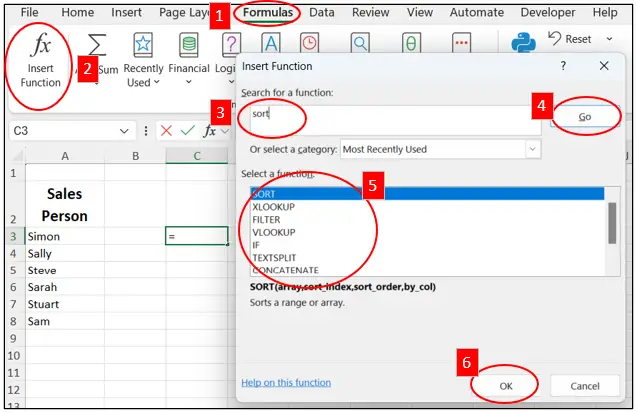Image resolution: width=637 pixels, height=413 pixels.
Task: Open the More Functions icon
Action: click(462, 43)
